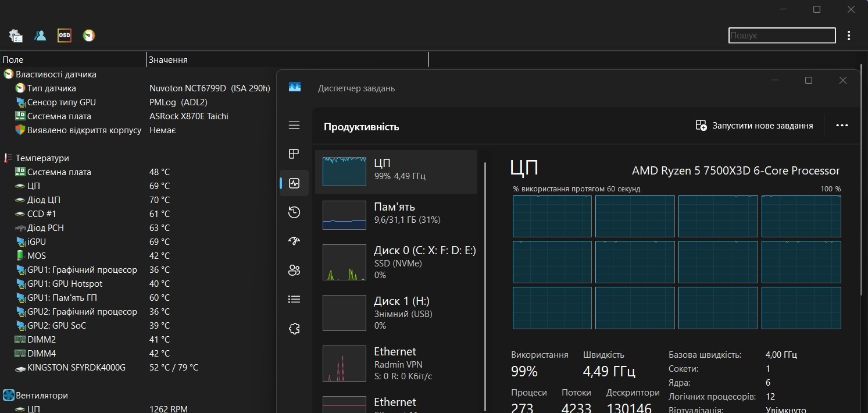Open Details list icon in sidebar

294,300
